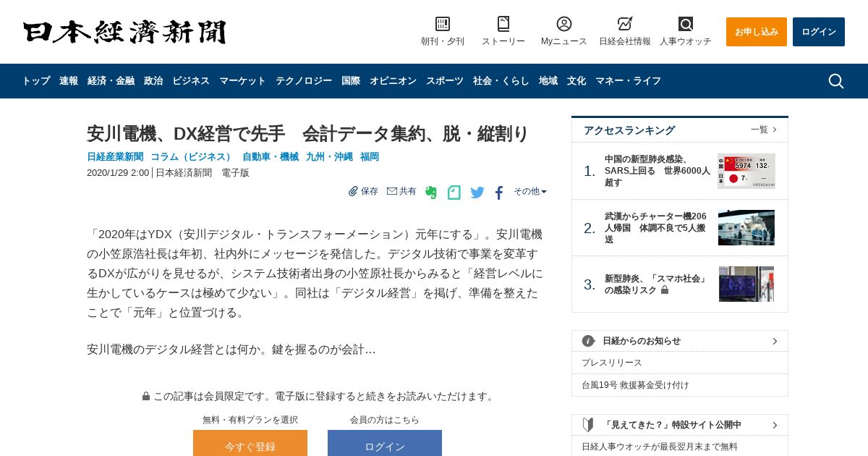868x456 pixels.
Task: Open 速報 menu item
Action: 69,81
